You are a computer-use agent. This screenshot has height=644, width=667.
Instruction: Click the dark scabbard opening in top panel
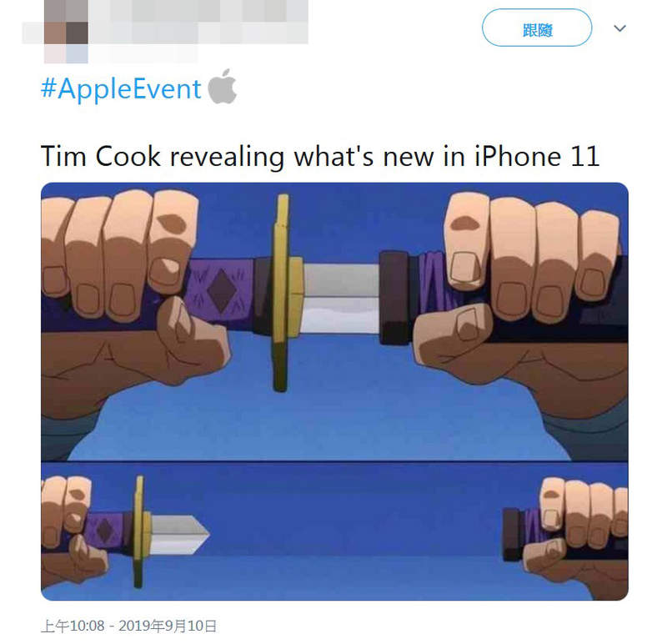(394, 298)
